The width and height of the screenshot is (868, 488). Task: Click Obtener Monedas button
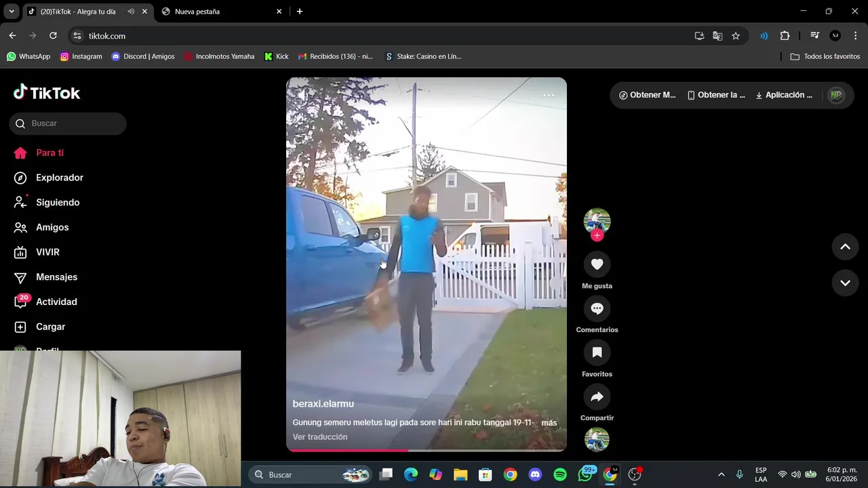coord(647,95)
